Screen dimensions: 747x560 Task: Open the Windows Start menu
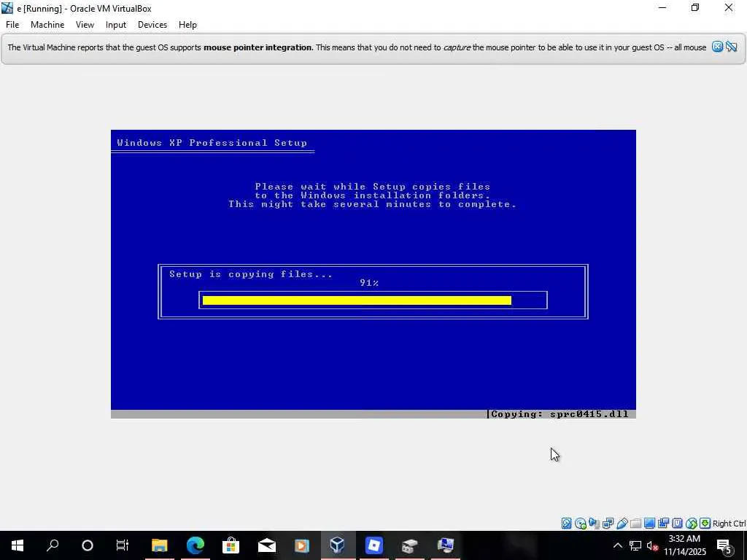pos(18,545)
